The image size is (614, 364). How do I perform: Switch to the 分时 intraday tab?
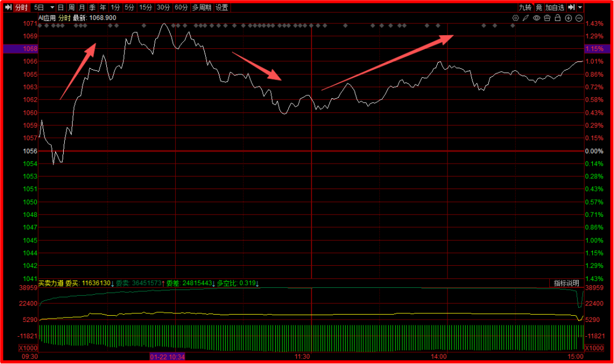(21, 7)
